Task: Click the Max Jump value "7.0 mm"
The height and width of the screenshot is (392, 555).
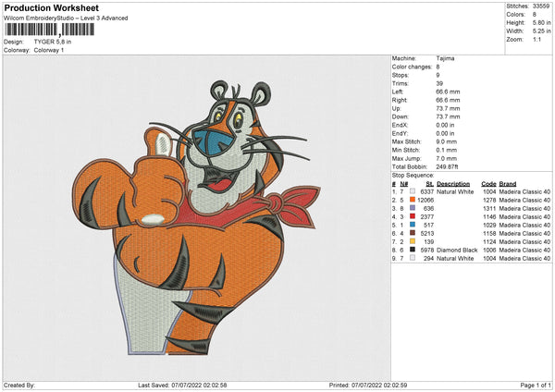Action: (447, 158)
